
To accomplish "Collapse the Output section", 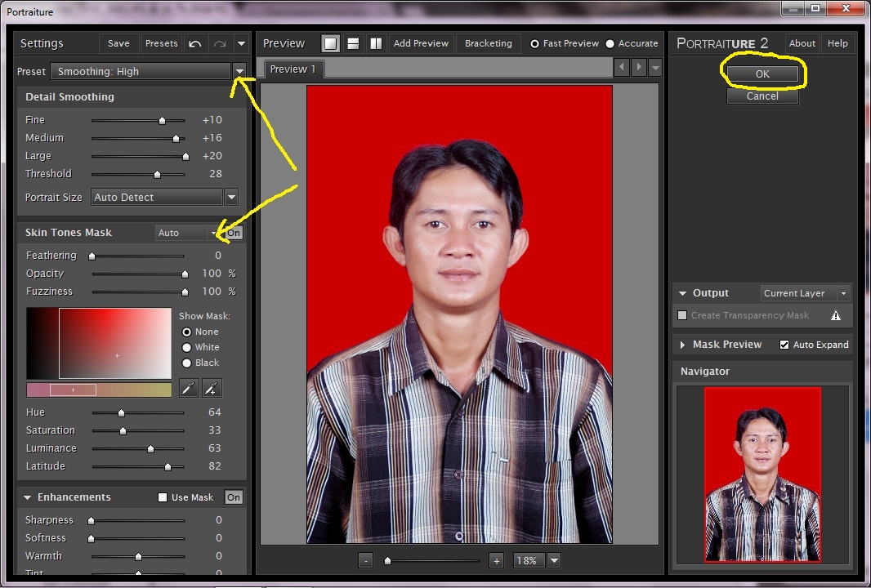I will [x=683, y=293].
